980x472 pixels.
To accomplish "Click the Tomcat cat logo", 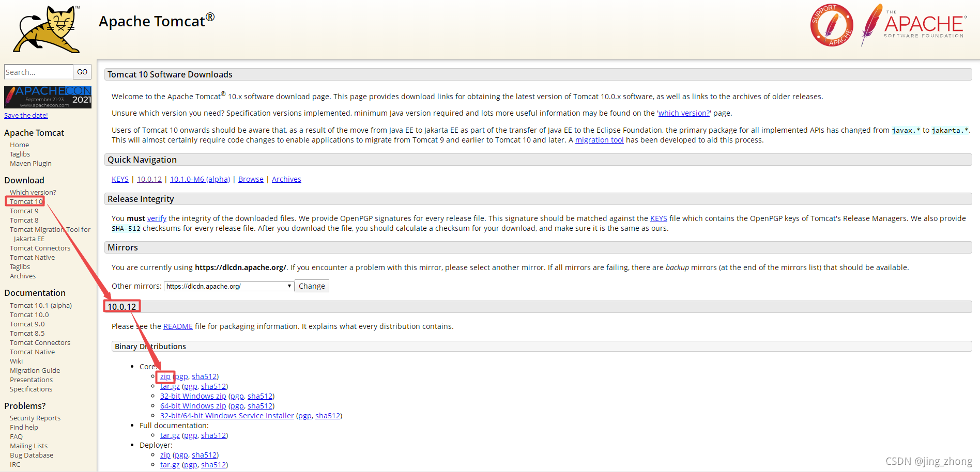I will 47,29.
